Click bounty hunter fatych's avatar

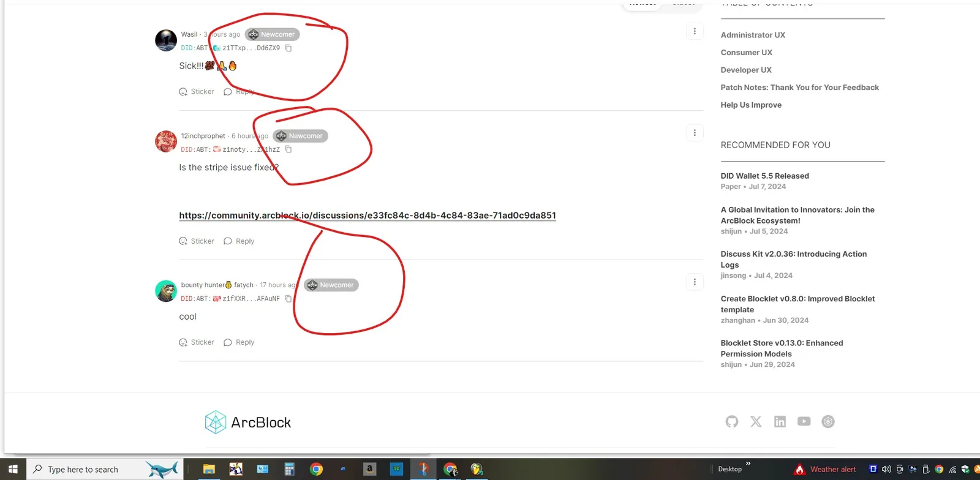(166, 291)
